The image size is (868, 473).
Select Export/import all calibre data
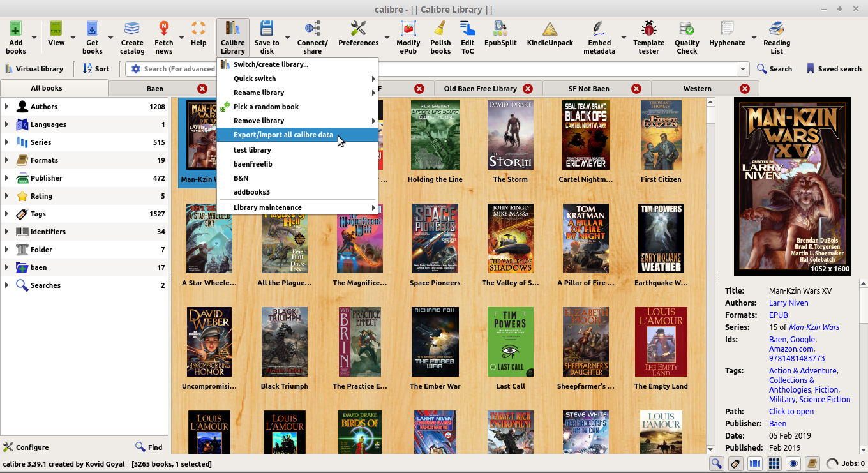[297, 135]
